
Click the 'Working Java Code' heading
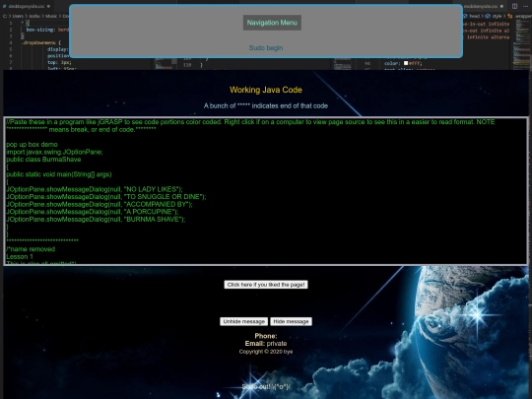266,90
